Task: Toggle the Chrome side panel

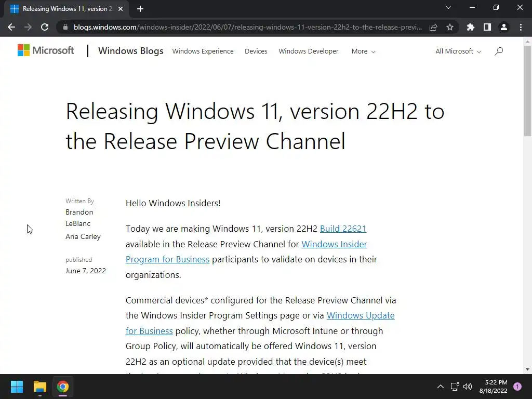Action: [487, 27]
